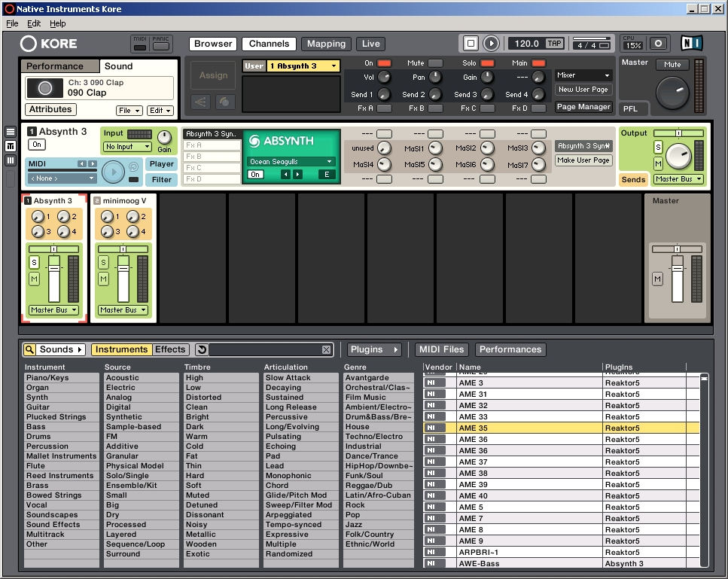
Task: Click the round play button in the MIDI player
Action: coord(113,172)
